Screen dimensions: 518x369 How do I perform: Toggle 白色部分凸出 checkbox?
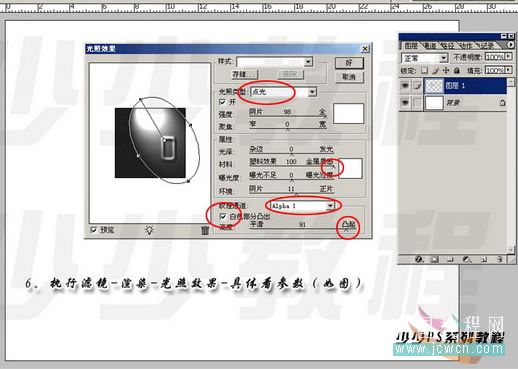[x=223, y=216]
